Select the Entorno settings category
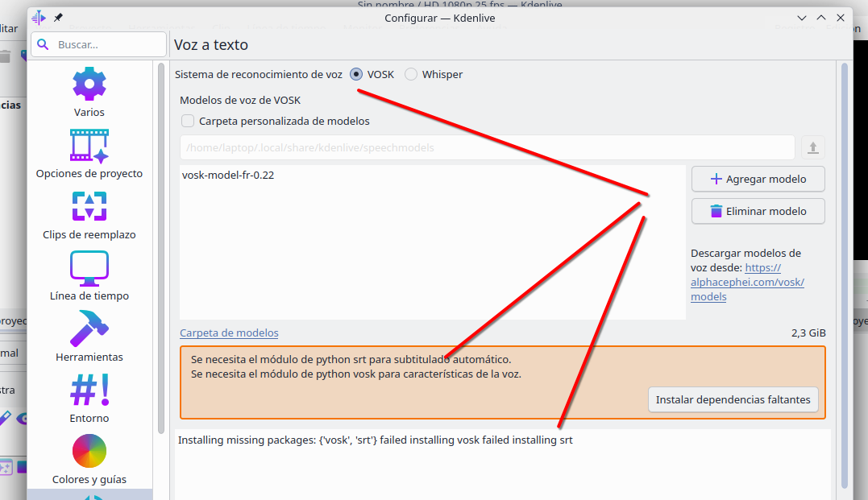Image resolution: width=868 pixels, height=500 pixels. coord(89,399)
